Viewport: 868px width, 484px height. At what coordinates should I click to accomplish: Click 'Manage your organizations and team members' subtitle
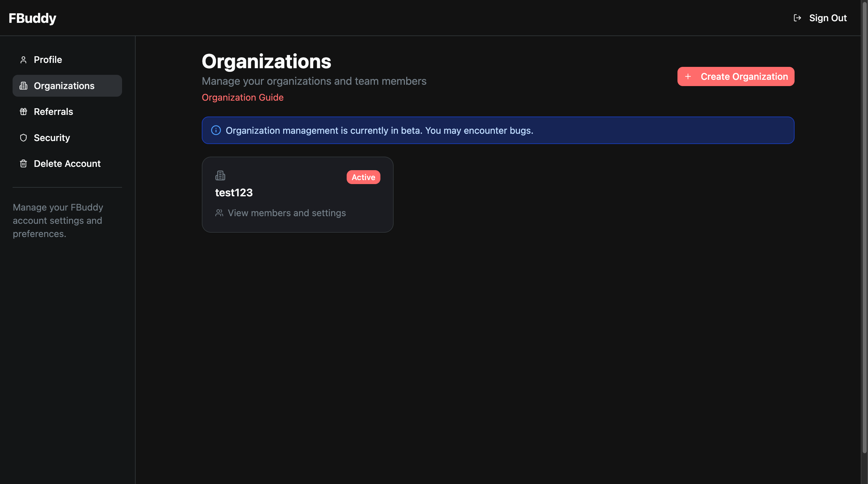tap(314, 81)
